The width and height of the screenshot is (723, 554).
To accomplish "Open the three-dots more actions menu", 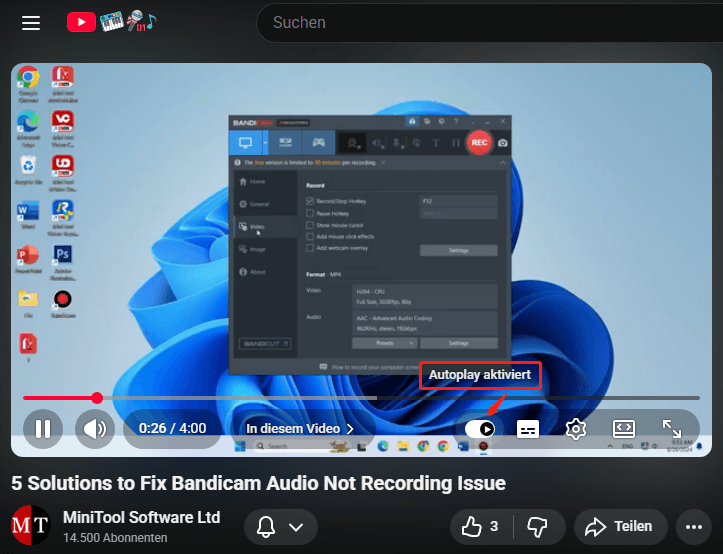I will pos(693,526).
